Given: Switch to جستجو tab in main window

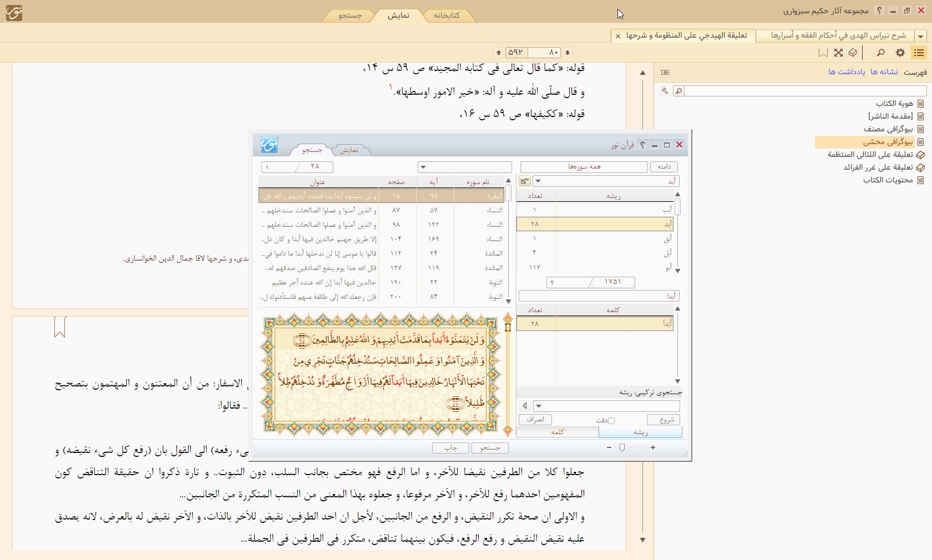Looking at the screenshot, I should coord(350,16).
